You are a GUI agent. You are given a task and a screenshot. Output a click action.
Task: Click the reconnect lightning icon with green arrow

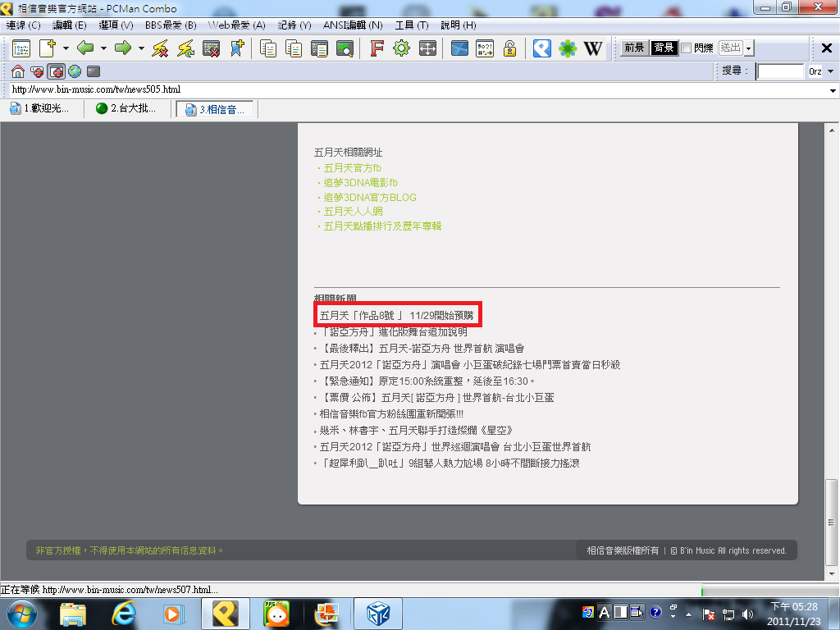tap(185, 48)
